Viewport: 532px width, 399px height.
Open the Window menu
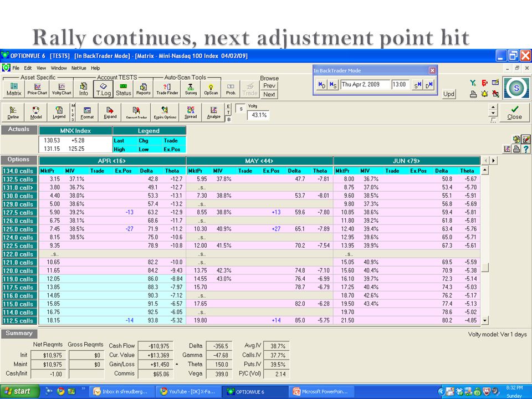pos(59,68)
